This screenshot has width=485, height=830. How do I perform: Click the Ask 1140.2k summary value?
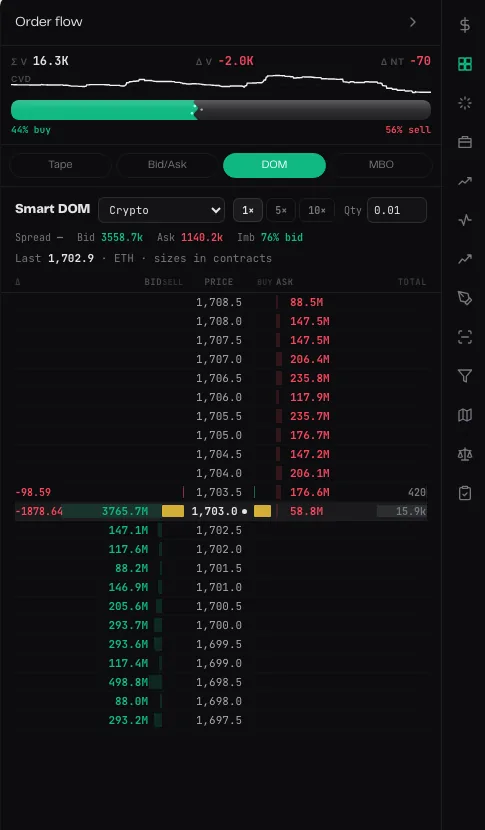(202, 237)
